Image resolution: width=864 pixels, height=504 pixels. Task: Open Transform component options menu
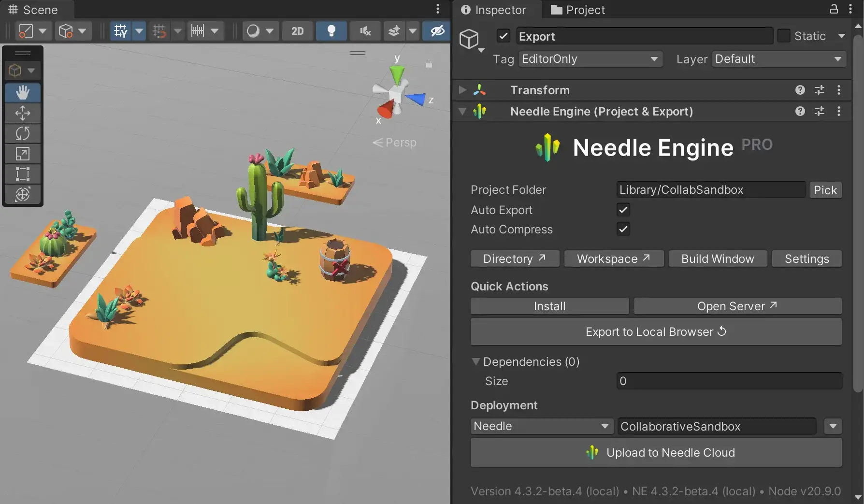[839, 90]
